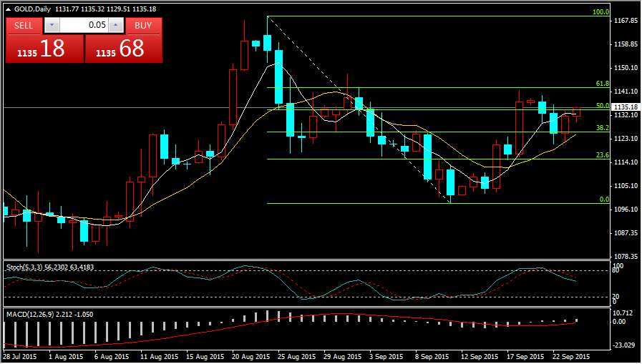Select the Fibonacci 0.0 level label
642x364 pixels.
604,200
